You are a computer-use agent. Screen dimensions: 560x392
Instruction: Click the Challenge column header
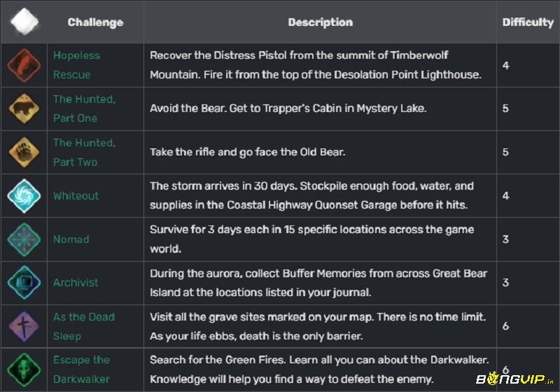(95, 22)
